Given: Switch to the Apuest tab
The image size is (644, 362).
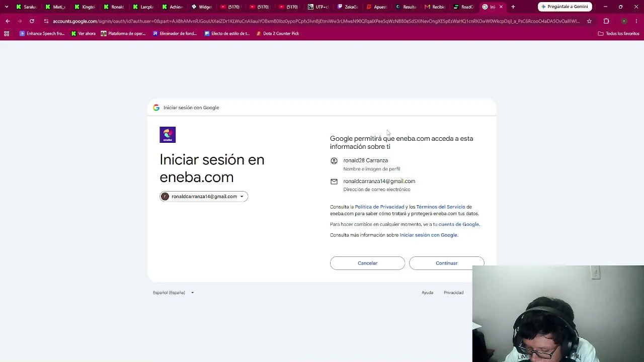Looking at the screenshot, I should click(x=377, y=7).
